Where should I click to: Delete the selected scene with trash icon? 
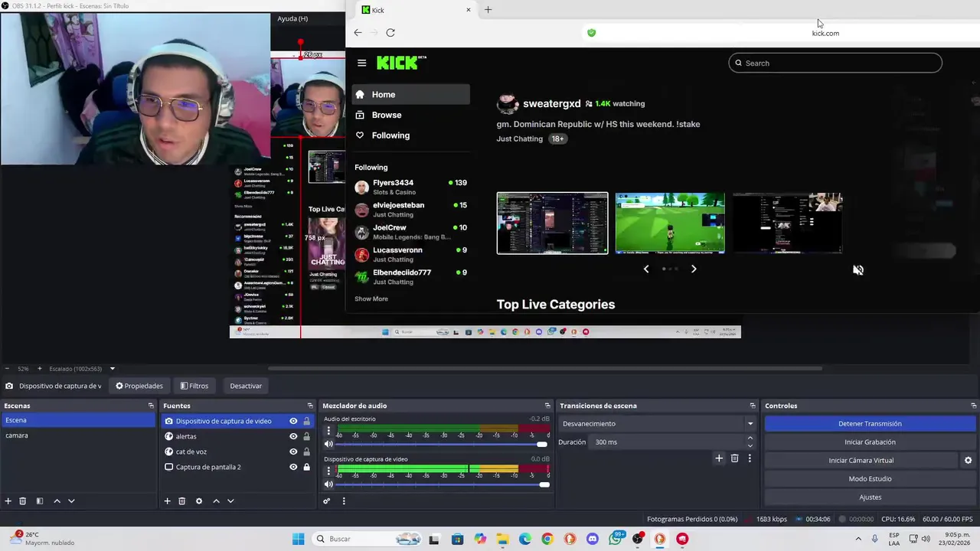coord(23,501)
